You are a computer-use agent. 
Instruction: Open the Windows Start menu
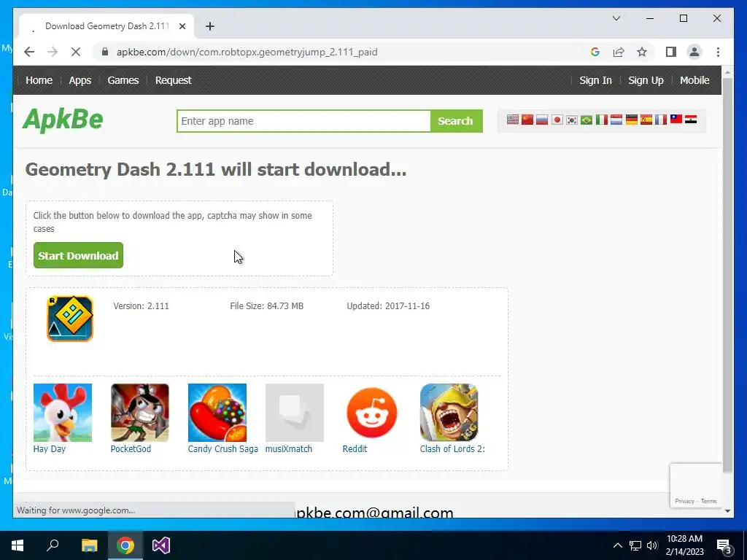point(18,545)
